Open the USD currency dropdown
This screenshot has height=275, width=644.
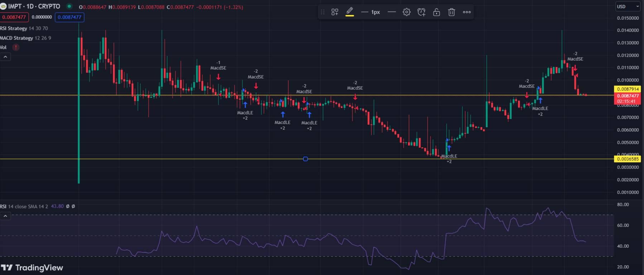tap(628, 6)
